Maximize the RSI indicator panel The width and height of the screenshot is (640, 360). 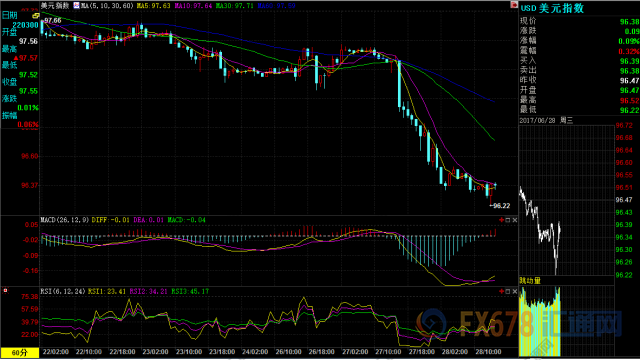[508, 291]
